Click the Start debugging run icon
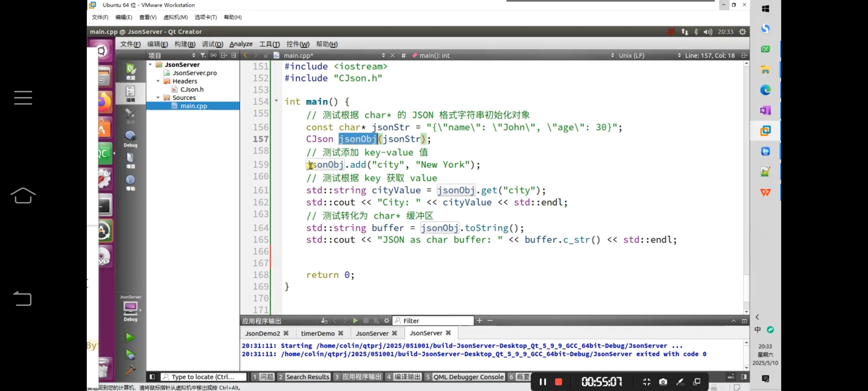The height and width of the screenshot is (391, 868). [x=130, y=355]
